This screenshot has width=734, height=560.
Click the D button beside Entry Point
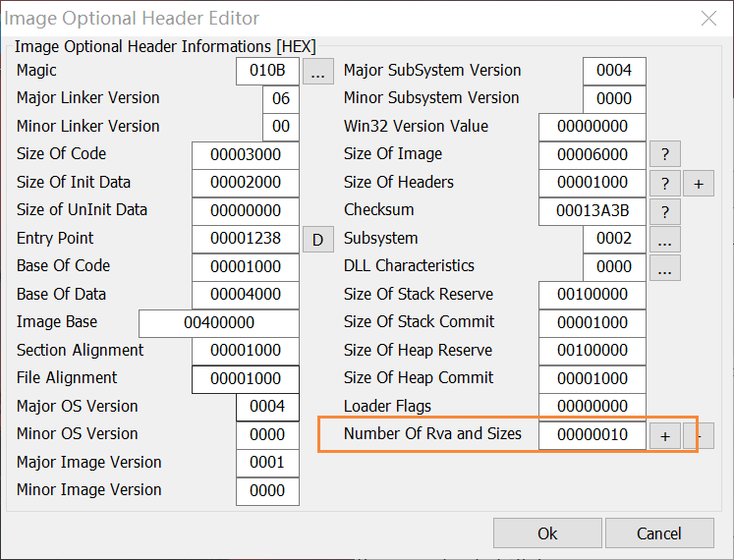coord(317,240)
